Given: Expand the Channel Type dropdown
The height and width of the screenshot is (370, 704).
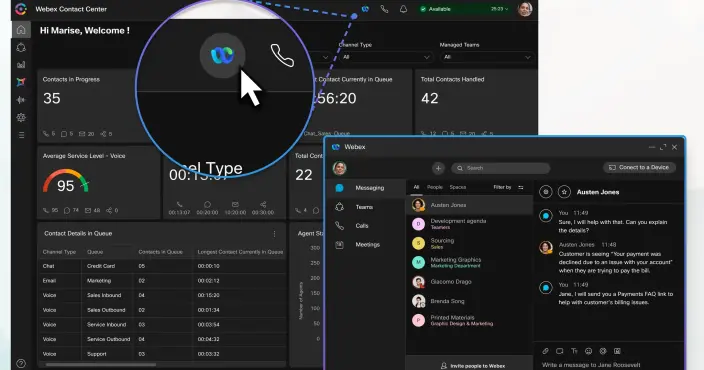Looking at the screenshot, I should [x=386, y=57].
